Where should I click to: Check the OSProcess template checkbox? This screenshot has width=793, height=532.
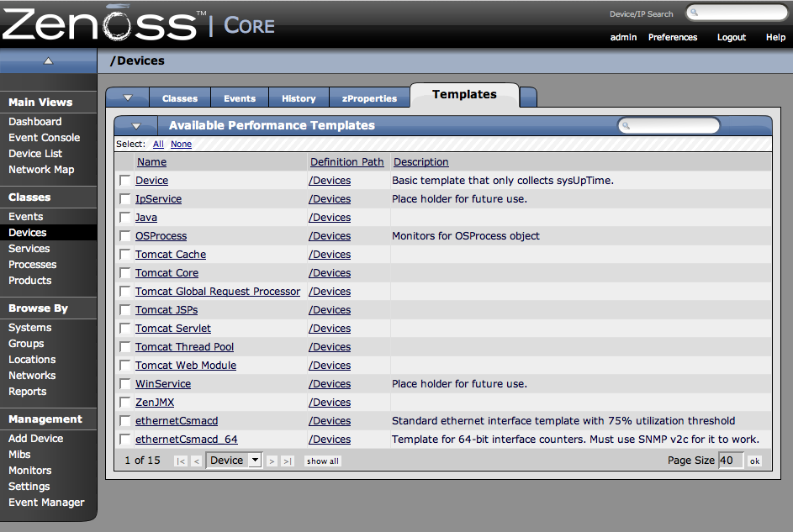pyautogui.click(x=125, y=236)
